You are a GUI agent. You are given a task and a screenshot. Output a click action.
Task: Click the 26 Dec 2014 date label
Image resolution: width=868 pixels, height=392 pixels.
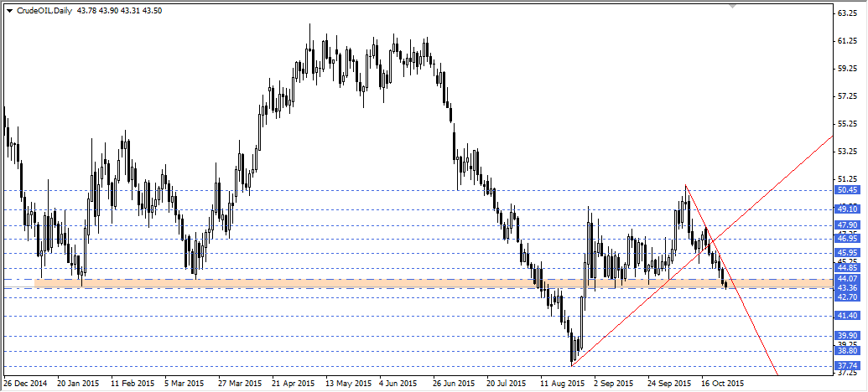[24, 384]
